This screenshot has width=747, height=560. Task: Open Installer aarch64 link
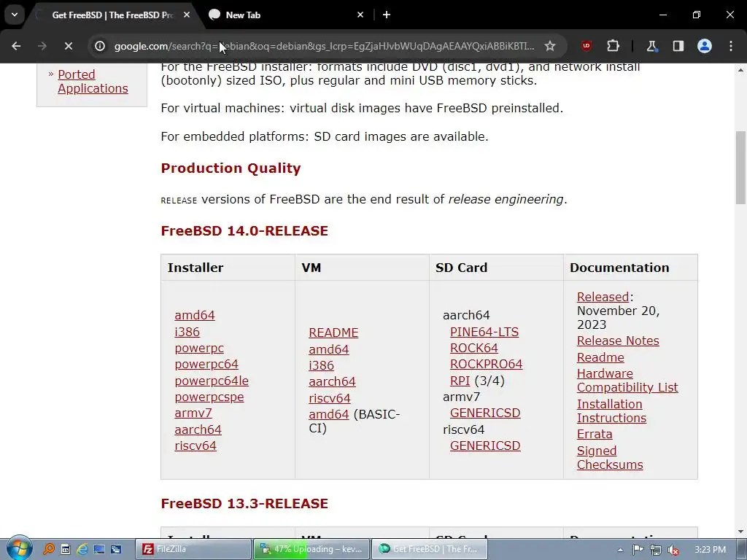pos(198,429)
